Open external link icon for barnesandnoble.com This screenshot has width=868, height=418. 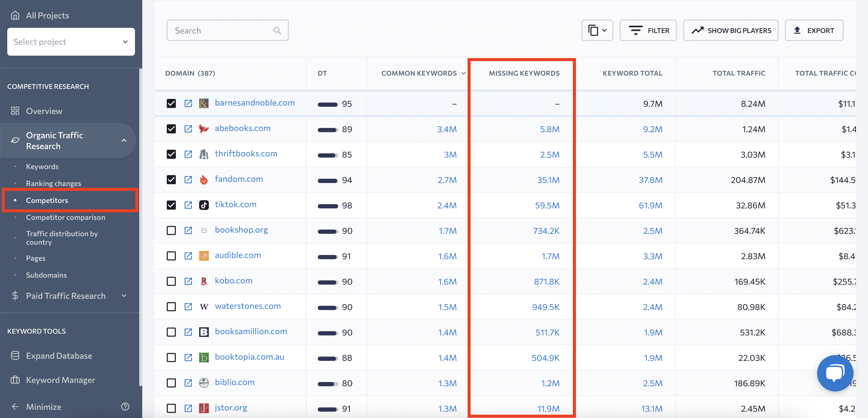(x=188, y=103)
